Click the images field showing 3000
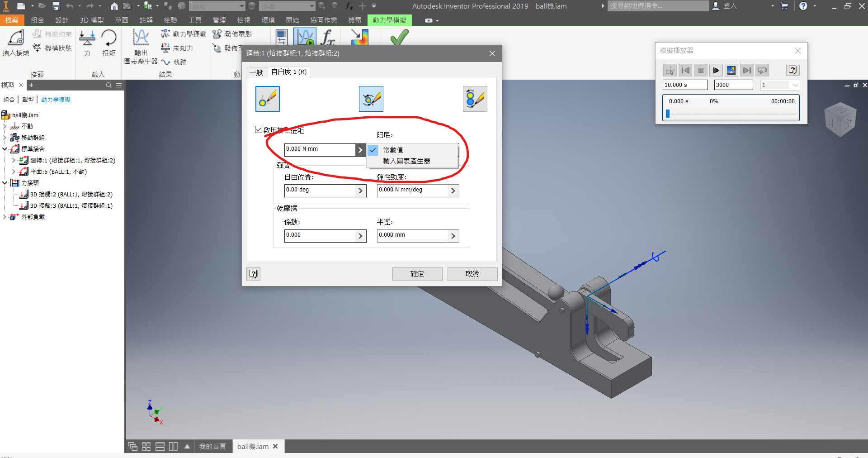868x458 pixels. pyautogui.click(x=733, y=85)
